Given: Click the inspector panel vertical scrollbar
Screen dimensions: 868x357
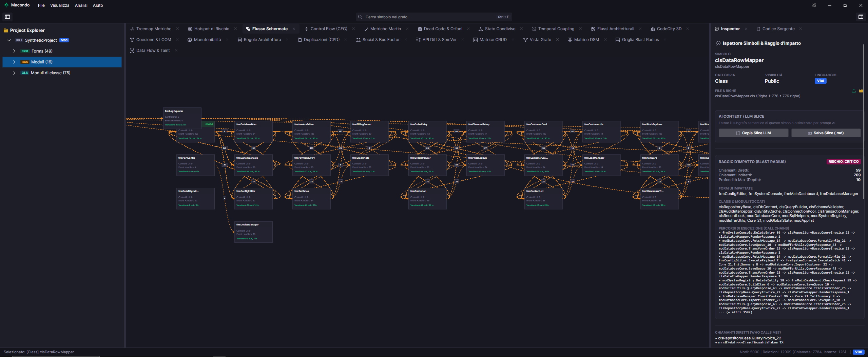Looking at the screenshot, I should [x=864, y=122].
